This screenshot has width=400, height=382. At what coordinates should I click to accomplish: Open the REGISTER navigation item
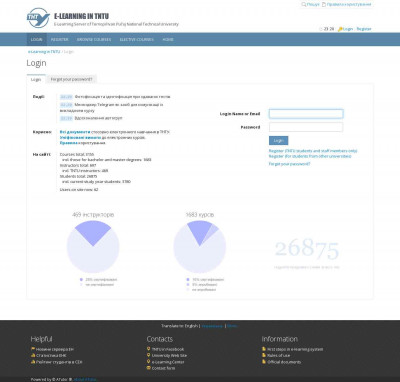(x=60, y=39)
